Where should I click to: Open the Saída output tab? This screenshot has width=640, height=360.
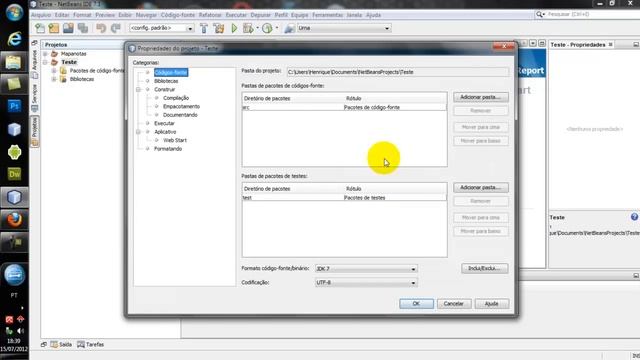61,344
